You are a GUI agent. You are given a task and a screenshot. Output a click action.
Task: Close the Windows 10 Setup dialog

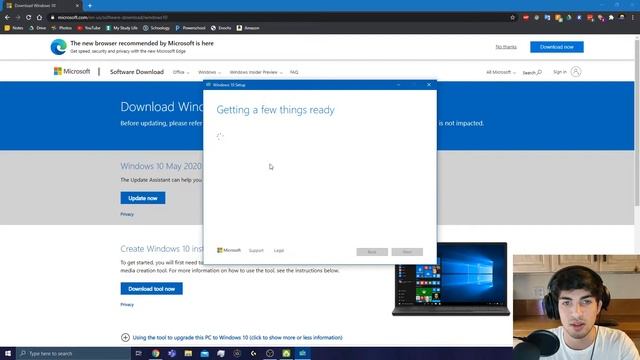[429, 85]
